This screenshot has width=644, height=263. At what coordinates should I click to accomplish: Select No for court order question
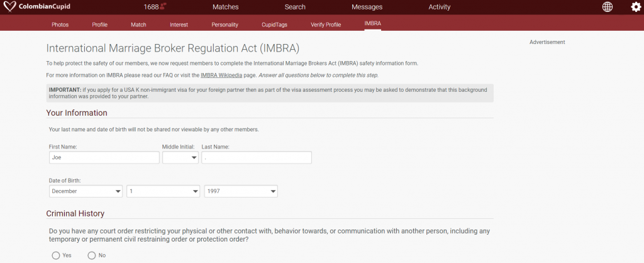coord(92,255)
